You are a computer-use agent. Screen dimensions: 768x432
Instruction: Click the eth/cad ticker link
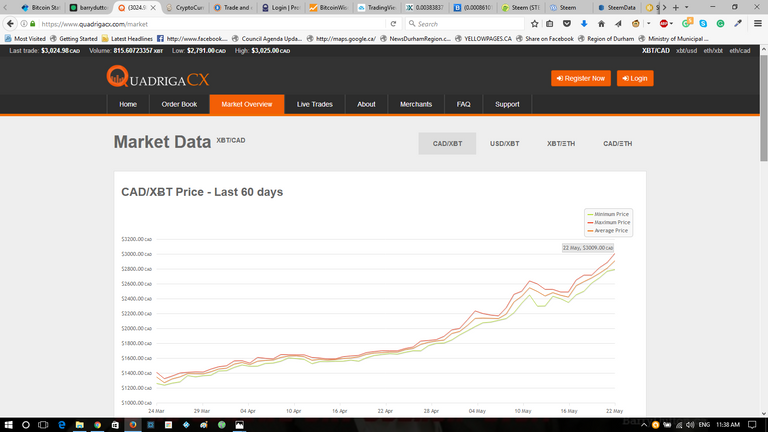[740, 50]
